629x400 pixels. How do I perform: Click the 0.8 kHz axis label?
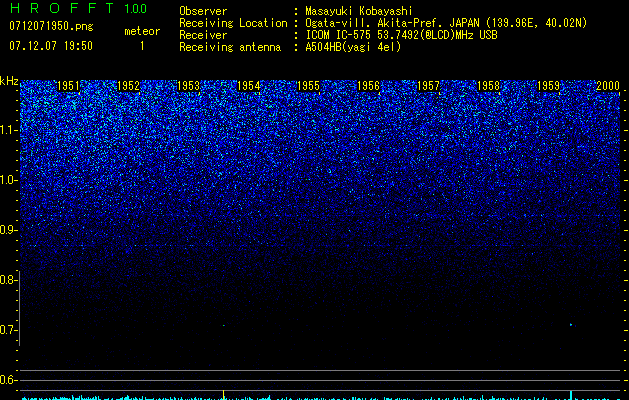tap(7, 280)
